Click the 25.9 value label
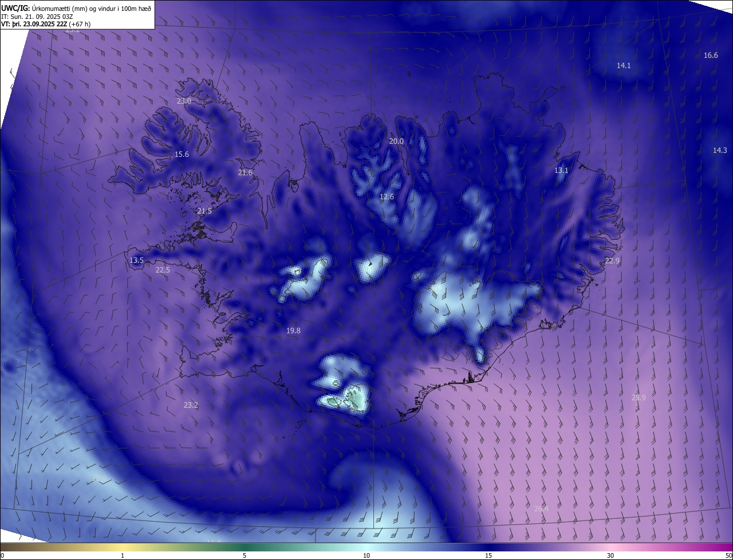 pos(639,397)
